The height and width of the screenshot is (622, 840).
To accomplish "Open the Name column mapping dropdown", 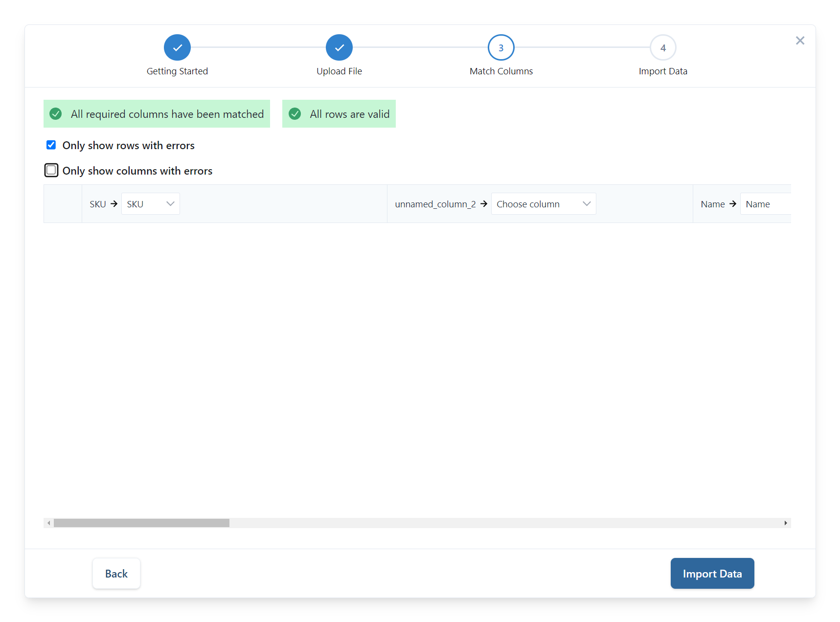I will [765, 204].
